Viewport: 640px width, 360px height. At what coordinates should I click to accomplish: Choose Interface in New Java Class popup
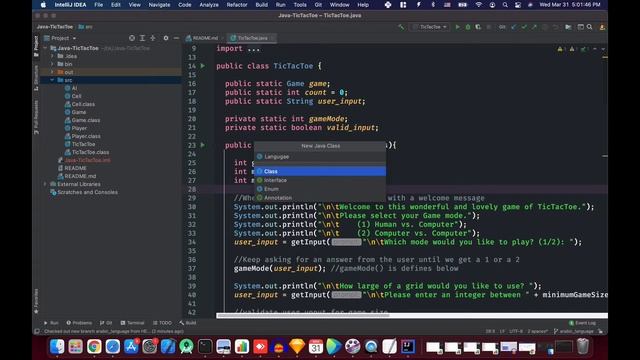tap(320, 180)
